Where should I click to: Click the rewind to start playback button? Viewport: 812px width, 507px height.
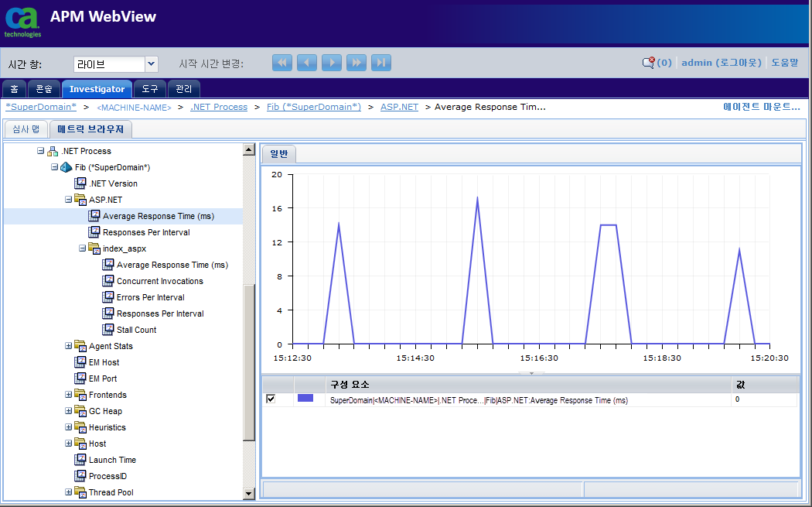pyautogui.click(x=282, y=63)
